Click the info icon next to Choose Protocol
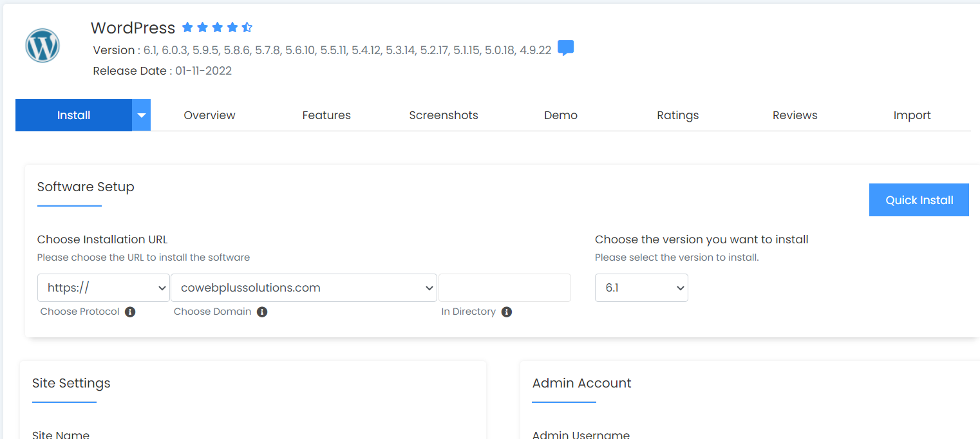The image size is (980, 439). tap(130, 312)
